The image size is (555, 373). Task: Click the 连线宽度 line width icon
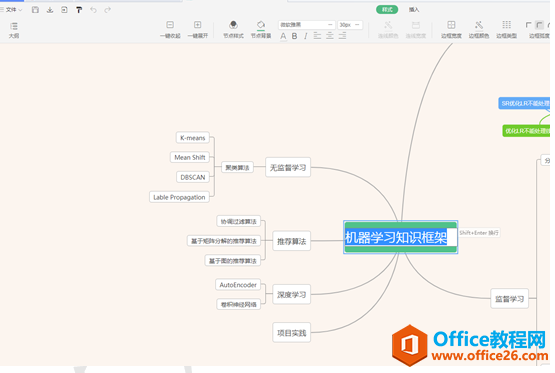[416, 29]
